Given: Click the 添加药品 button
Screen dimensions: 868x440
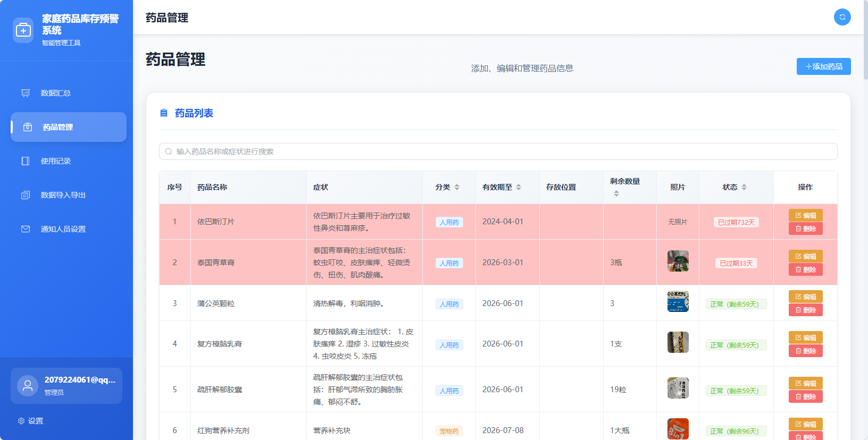Looking at the screenshot, I should pyautogui.click(x=824, y=66).
